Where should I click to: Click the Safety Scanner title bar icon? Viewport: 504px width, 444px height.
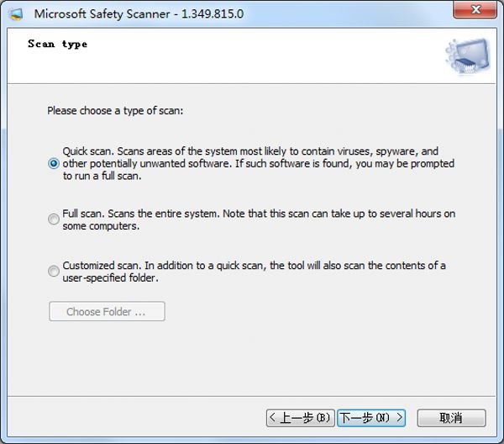pos(16,13)
